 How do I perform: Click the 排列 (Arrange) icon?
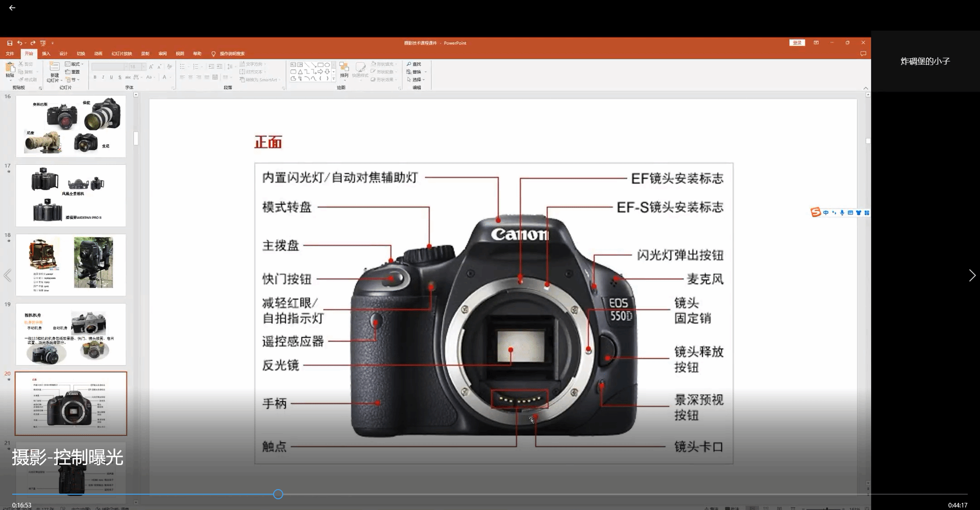tap(344, 69)
